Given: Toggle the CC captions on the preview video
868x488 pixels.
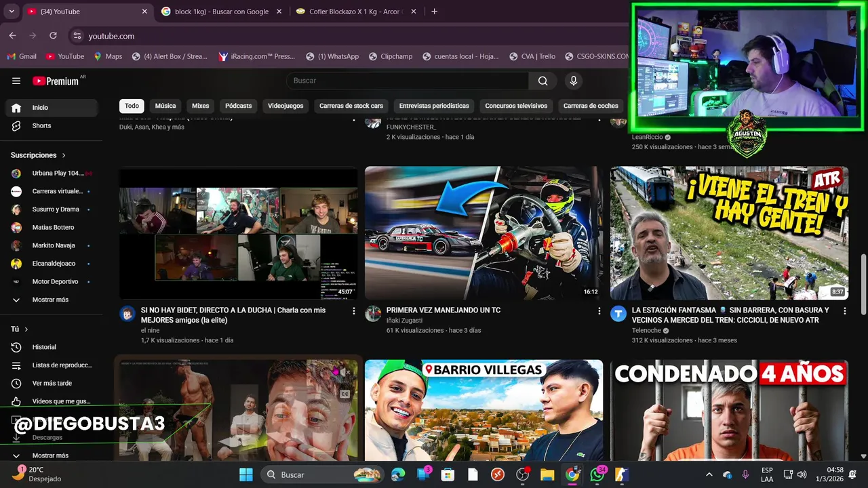Looking at the screenshot, I should click(x=344, y=394).
